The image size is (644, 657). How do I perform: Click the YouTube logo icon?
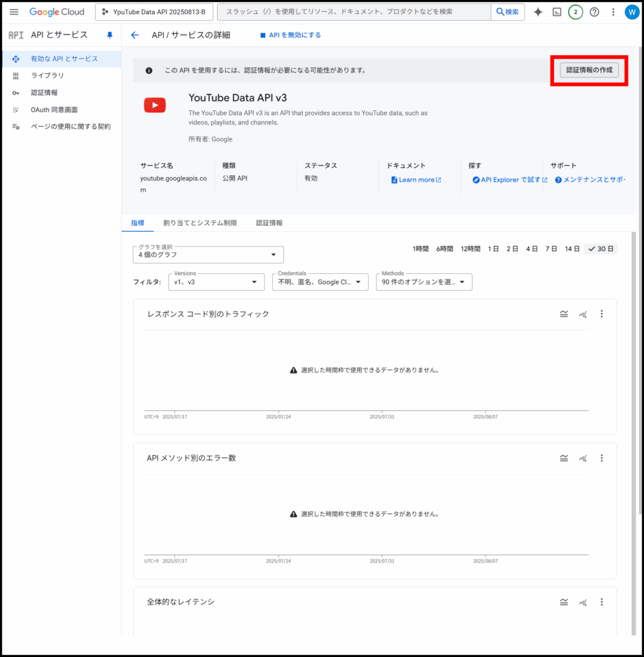pyautogui.click(x=155, y=105)
